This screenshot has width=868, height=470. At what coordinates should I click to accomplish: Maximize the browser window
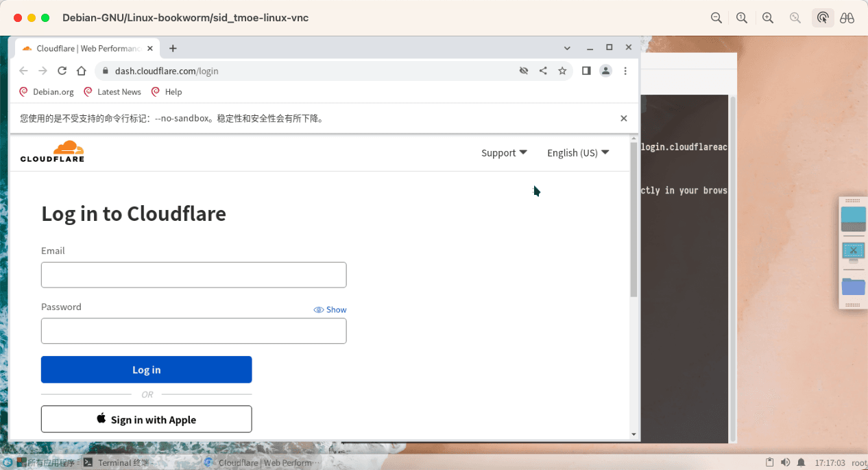click(x=609, y=47)
